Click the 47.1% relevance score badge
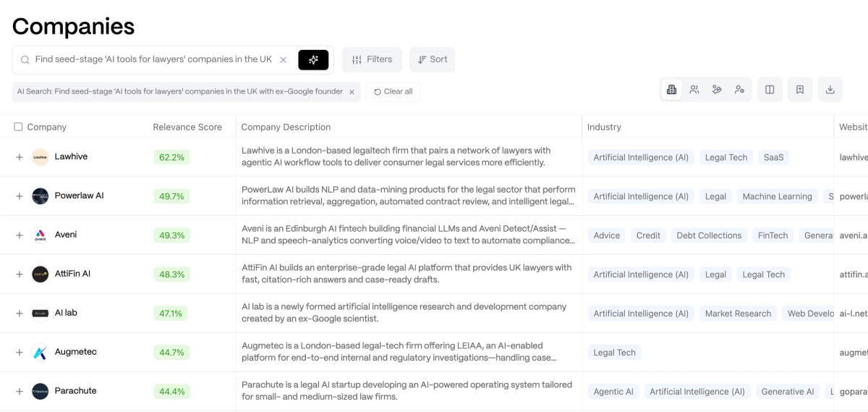Screen dimensions: 868x412 (171, 314)
